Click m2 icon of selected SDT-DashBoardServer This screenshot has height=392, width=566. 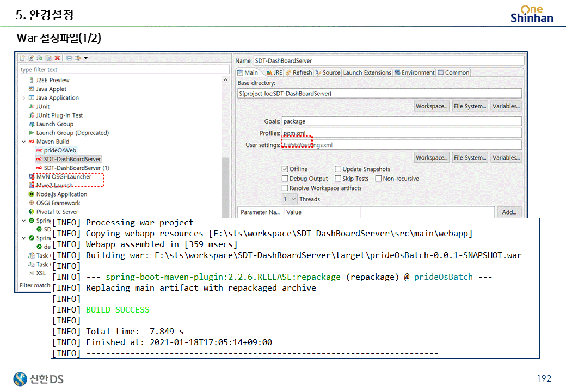tap(39, 159)
